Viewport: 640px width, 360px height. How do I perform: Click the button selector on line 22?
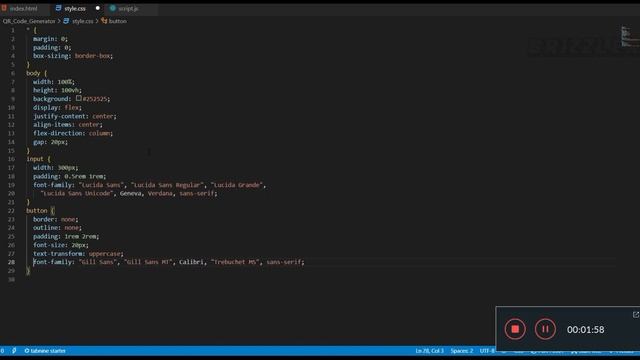click(37, 211)
